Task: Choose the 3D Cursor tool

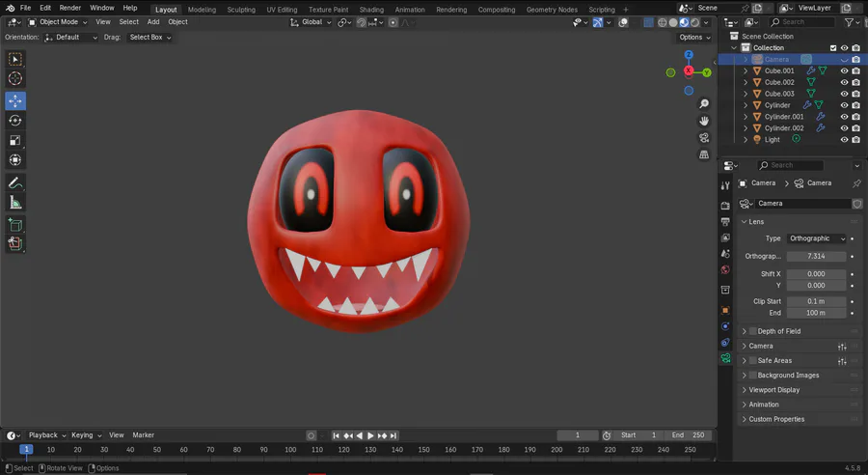Action: click(15, 79)
